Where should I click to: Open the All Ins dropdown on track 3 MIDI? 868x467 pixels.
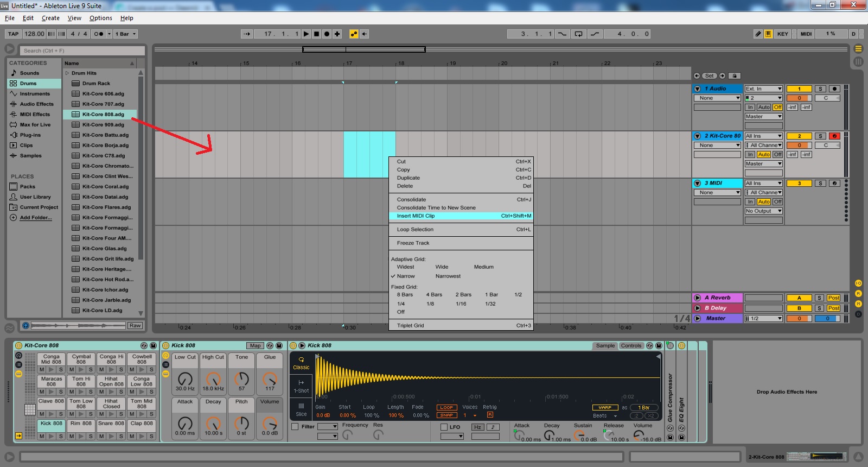[x=763, y=183]
